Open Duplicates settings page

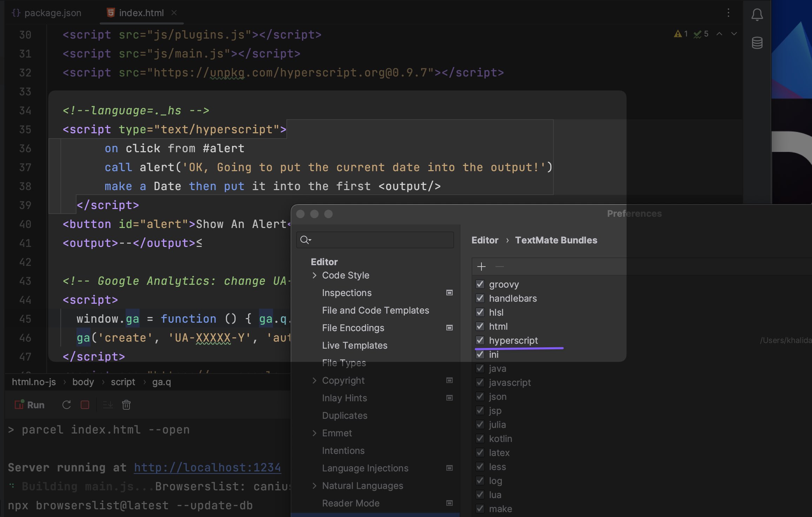(345, 416)
